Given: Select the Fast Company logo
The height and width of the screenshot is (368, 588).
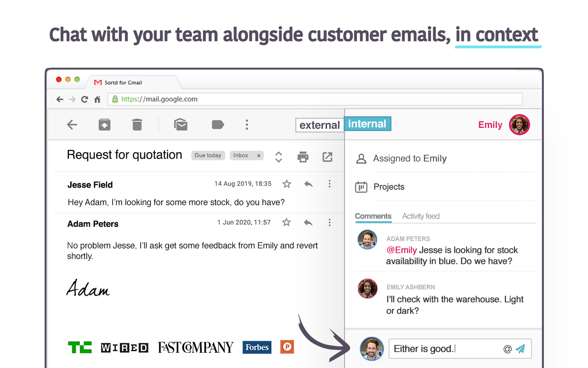Looking at the screenshot, I should coord(196,347).
